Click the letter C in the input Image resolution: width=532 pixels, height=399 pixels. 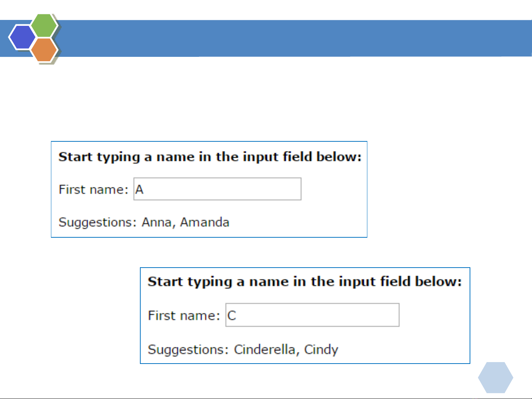pyautogui.click(x=231, y=316)
